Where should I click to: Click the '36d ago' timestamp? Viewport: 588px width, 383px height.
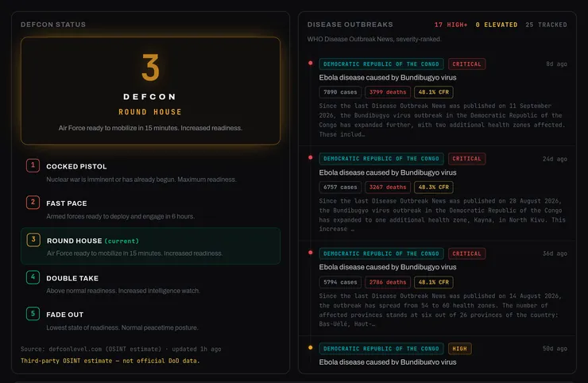tap(555, 253)
